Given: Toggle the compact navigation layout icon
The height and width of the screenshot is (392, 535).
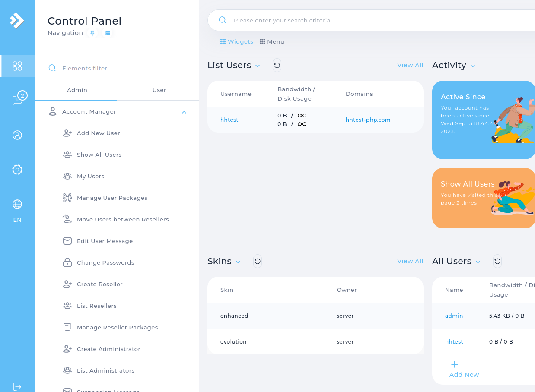Looking at the screenshot, I should 107,32.
